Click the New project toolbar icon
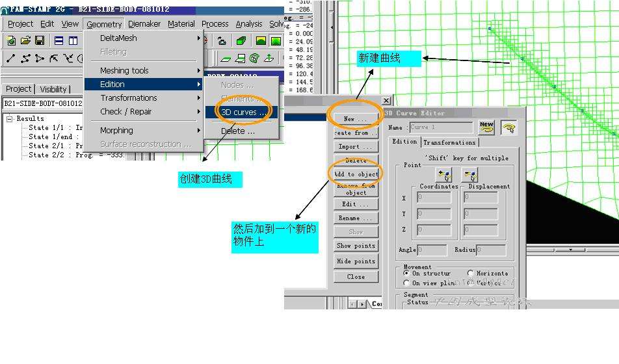 tap(11, 41)
